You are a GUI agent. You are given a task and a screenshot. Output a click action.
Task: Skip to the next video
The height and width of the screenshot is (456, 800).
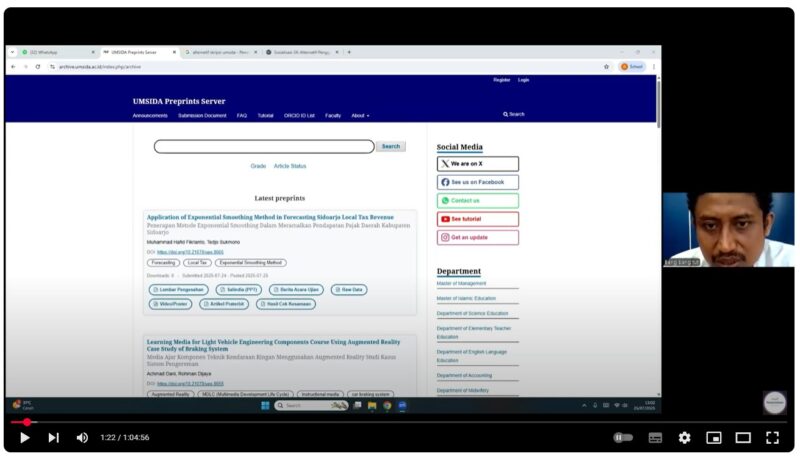tap(54, 438)
